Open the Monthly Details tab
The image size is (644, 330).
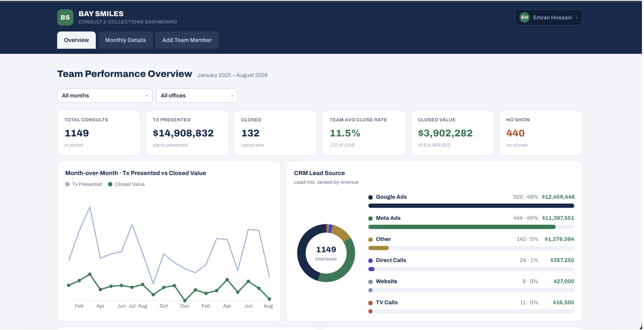[x=126, y=40]
